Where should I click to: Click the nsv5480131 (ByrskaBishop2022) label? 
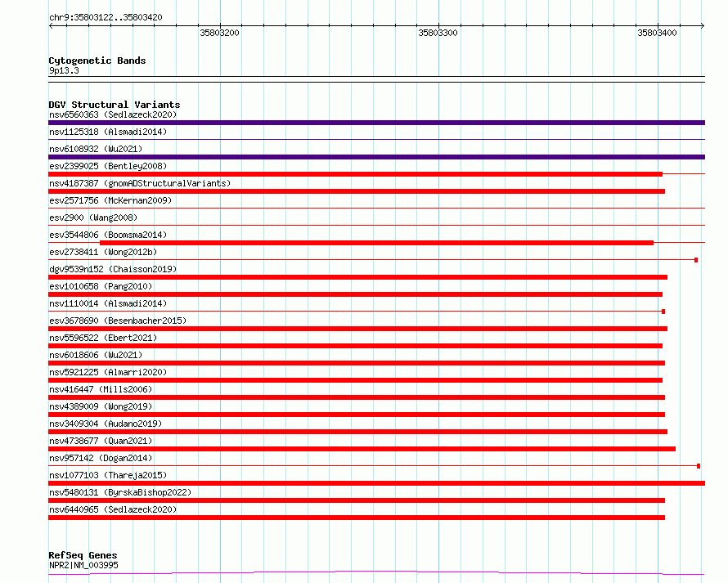120,492
